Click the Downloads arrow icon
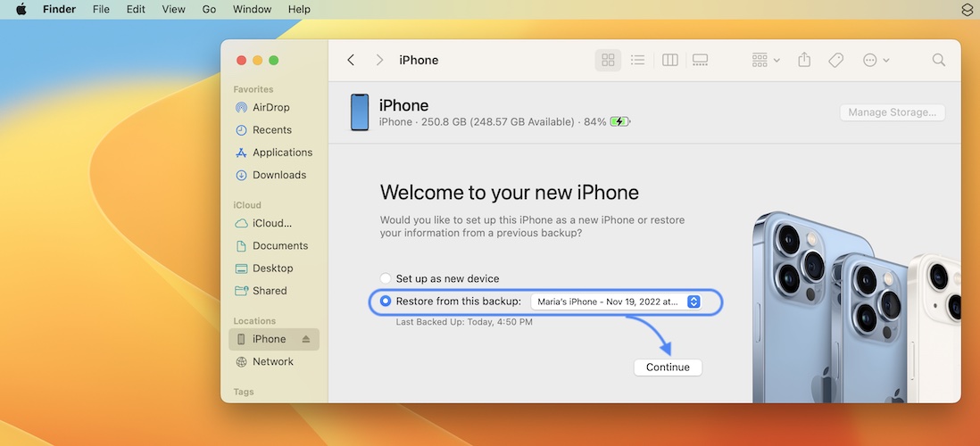This screenshot has width=980, height=446. pos(241,175)
